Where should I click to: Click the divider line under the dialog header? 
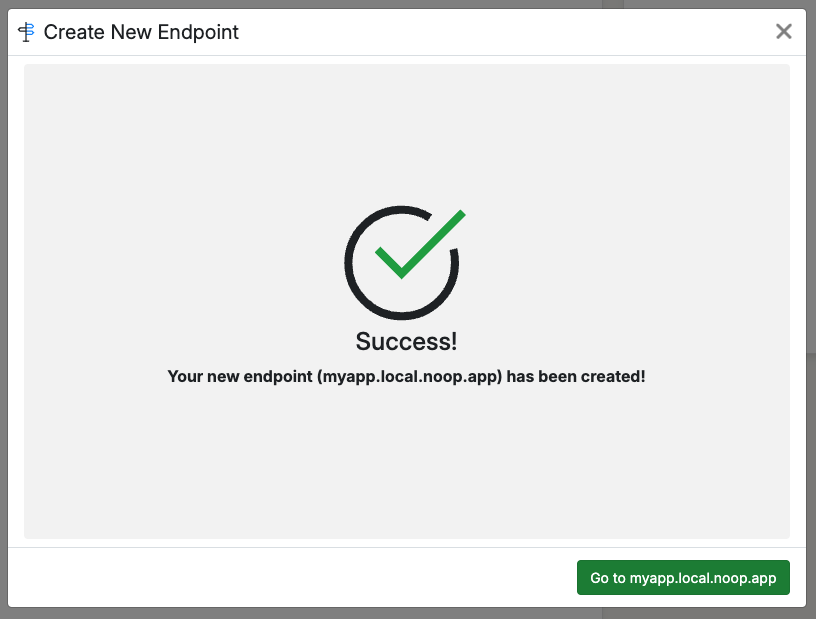click(x=400, y=57)
